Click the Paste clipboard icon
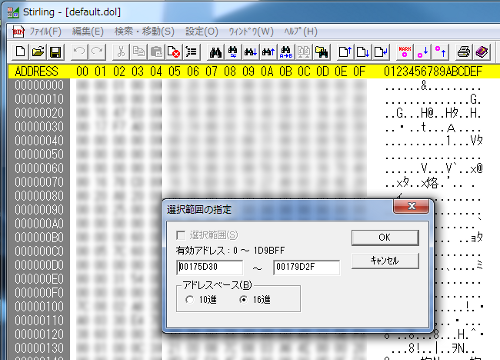 156,52
